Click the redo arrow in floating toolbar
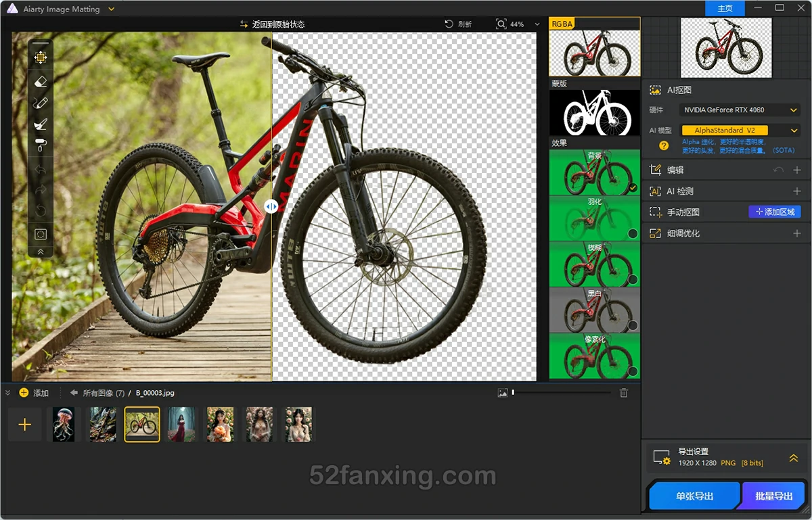Viewport: 812px width, 520px height. click(41, 189)
